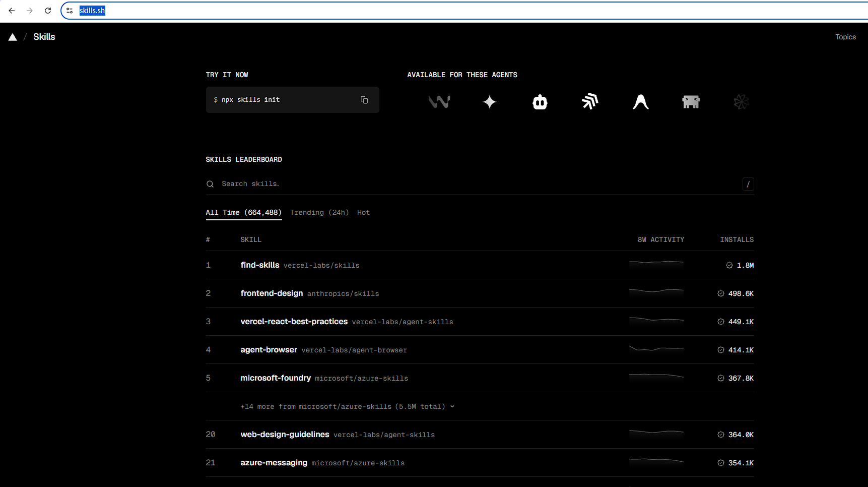Viewport: 868px width, 487px height.
Task: Open vercel-react-best-practices skill
Action: [294, 322]
